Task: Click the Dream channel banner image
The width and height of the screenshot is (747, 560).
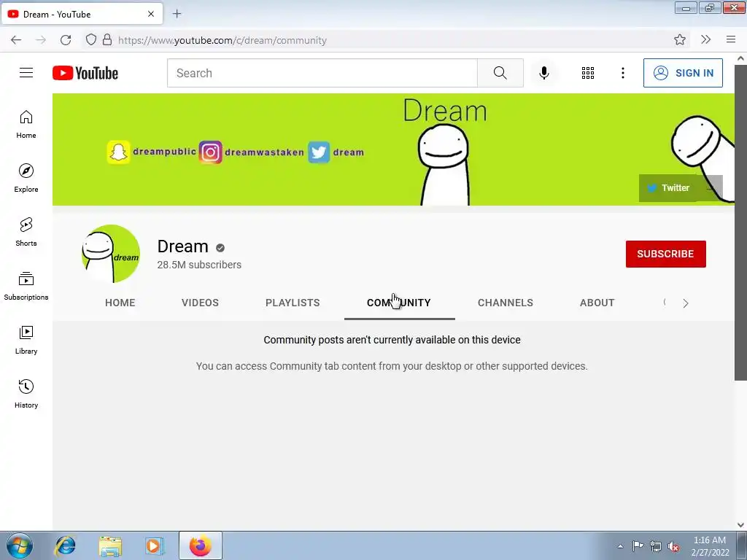Action: pos(393,149)
